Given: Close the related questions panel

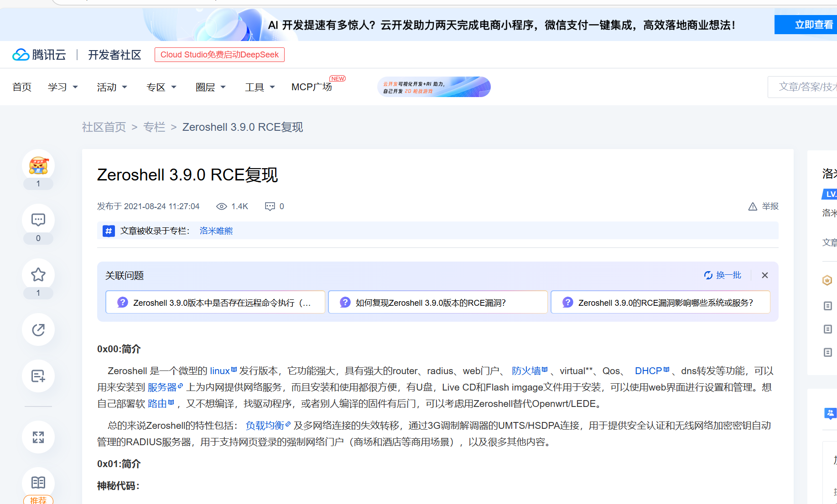Looking at the screenshot, I should (x=765, y=275).
